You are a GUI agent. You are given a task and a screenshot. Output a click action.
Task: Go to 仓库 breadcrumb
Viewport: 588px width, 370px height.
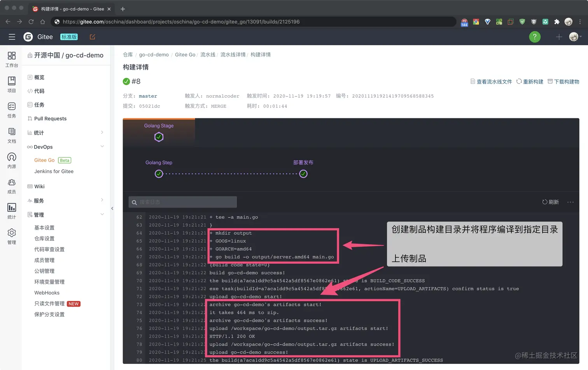(x=128, y=54)
